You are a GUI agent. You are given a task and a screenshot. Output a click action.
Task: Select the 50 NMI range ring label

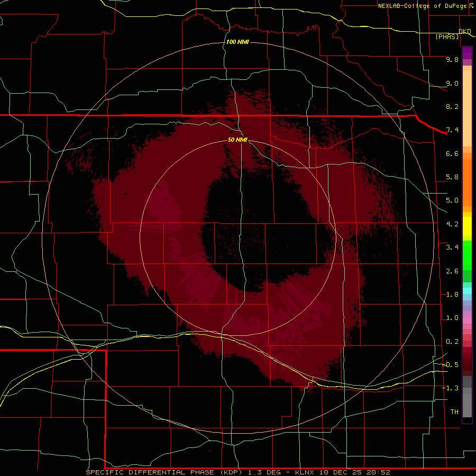237,140
